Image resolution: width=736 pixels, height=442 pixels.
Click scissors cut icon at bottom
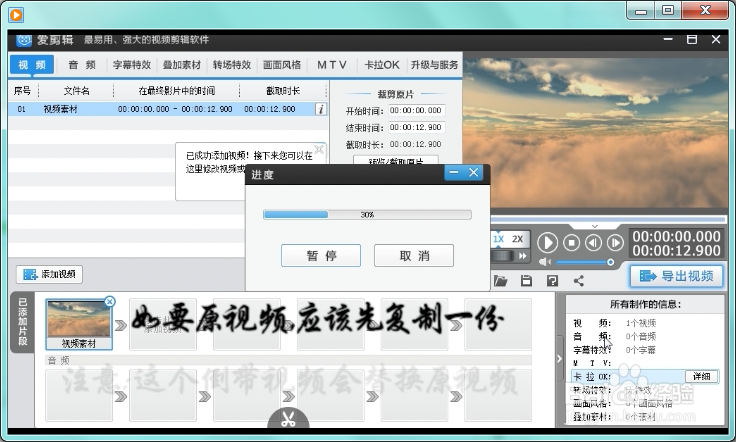click(288, 419)
